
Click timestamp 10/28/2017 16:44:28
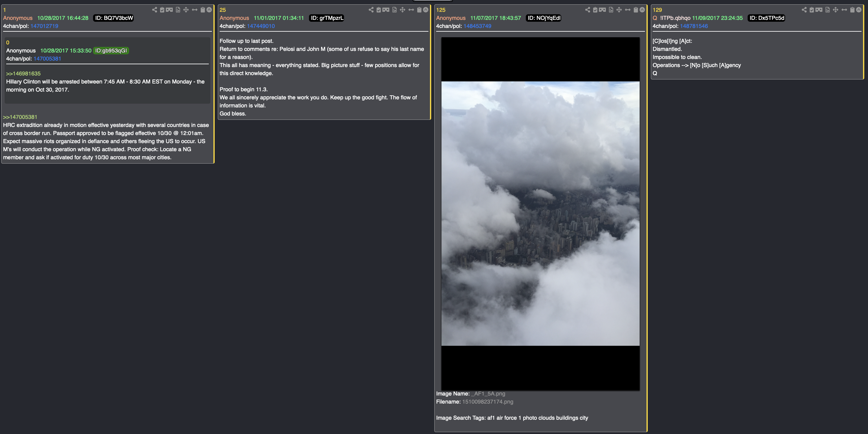click(63, 18)
